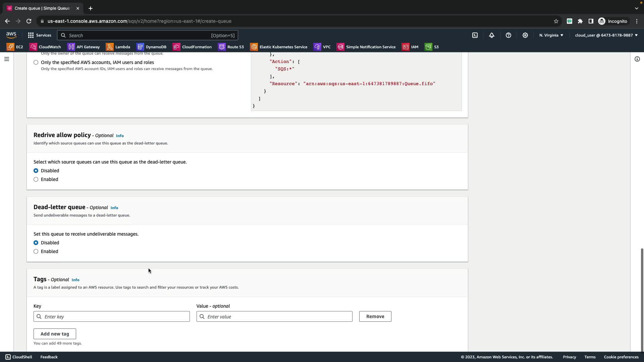Viewport: 644px width, 362px height.
Task: Expand Chrome tab search chevron
Action: 636,8
